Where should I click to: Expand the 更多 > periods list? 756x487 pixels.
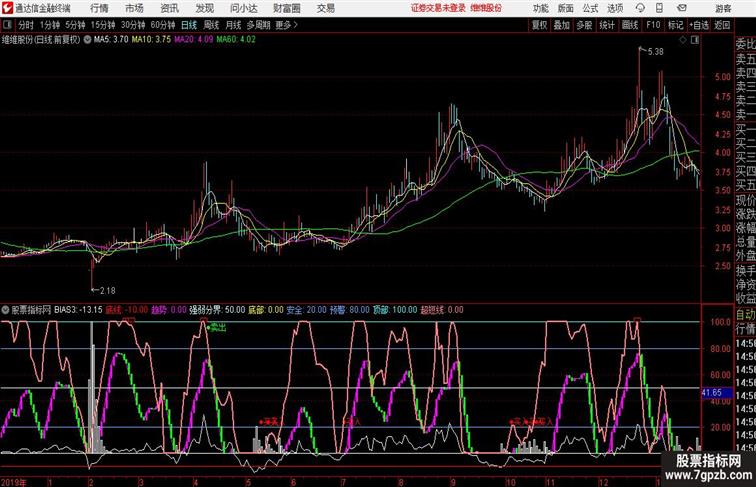286,25
